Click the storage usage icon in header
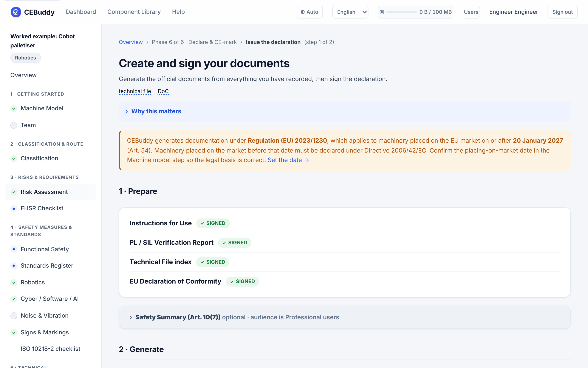 tap(382, 12)
